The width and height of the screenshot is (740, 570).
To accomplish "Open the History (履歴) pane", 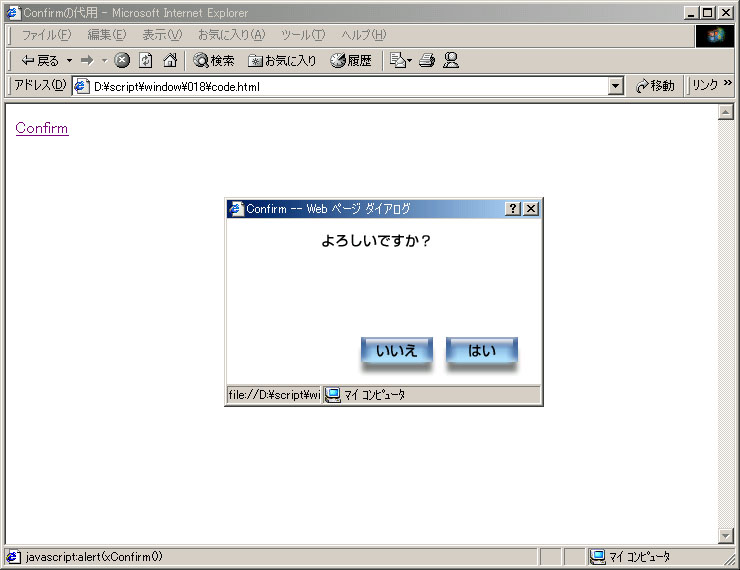I will coord(351,60).
